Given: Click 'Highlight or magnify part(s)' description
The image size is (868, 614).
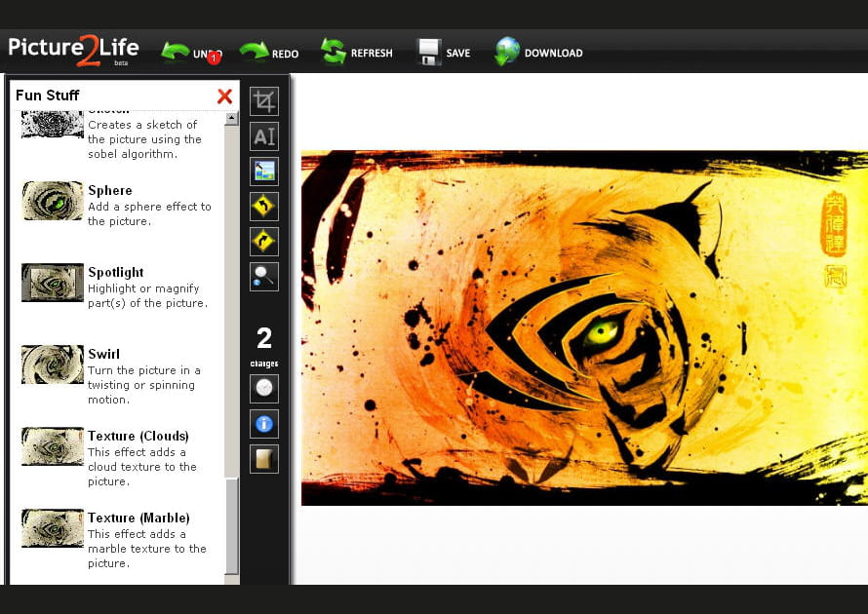Looking at the screenshot, I should [148, 296].
